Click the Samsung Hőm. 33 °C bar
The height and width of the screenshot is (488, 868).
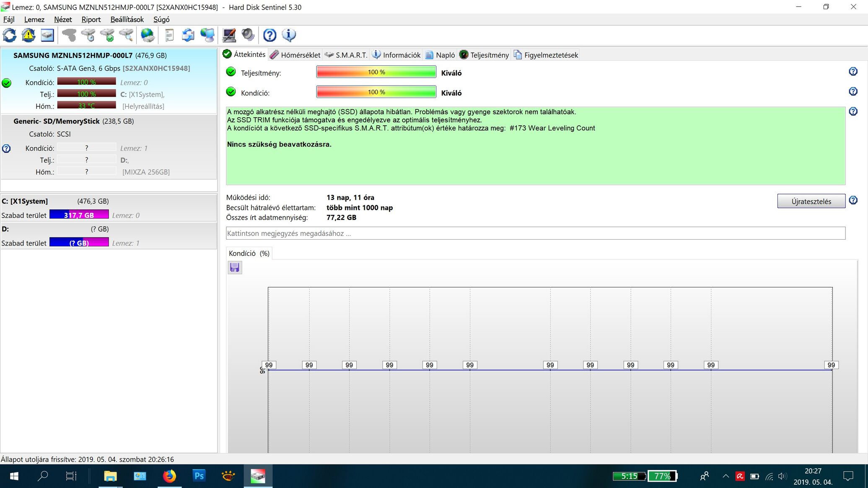(x=86, y=106)
